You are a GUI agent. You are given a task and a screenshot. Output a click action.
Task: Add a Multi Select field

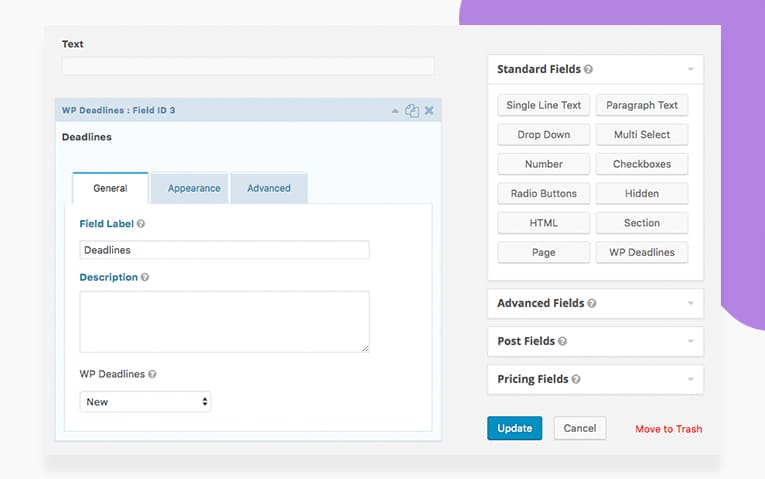[x=642, y=135]
